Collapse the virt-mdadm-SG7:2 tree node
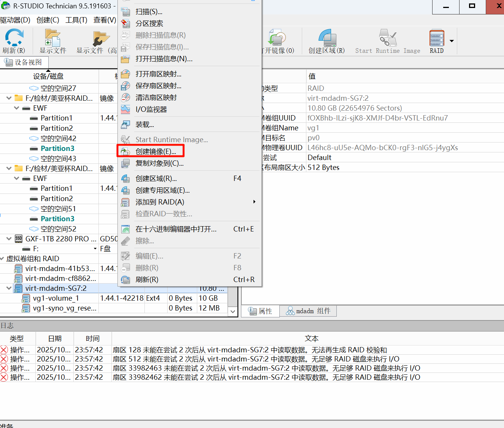Viewport: 504px width, 428px height. tap(9, 289)
